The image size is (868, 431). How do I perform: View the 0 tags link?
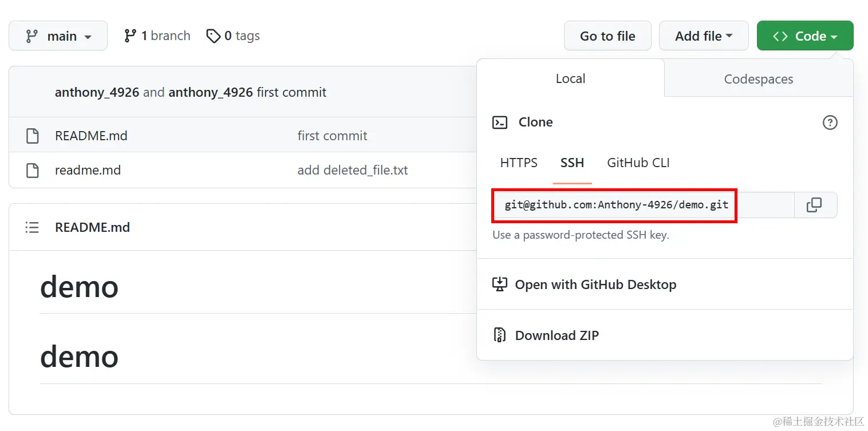[x=233, y=35]
